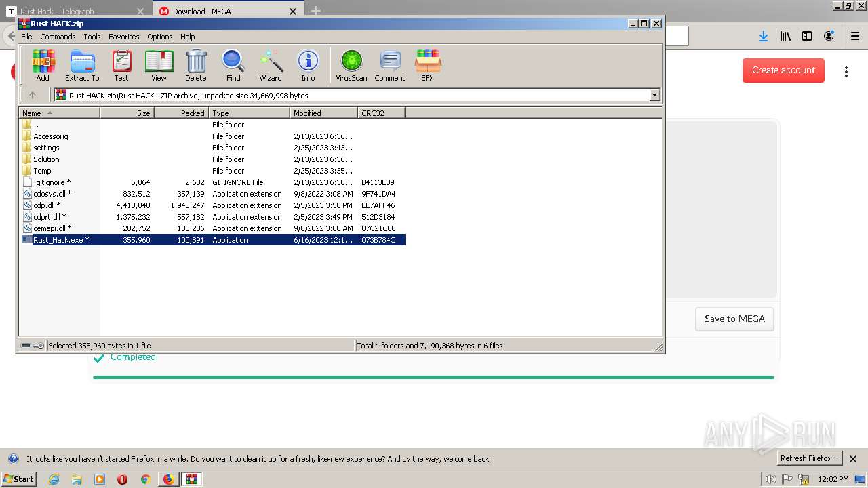
Task: Select the Temp folder row
Action: pyautogui.click(x=212, y=171)
